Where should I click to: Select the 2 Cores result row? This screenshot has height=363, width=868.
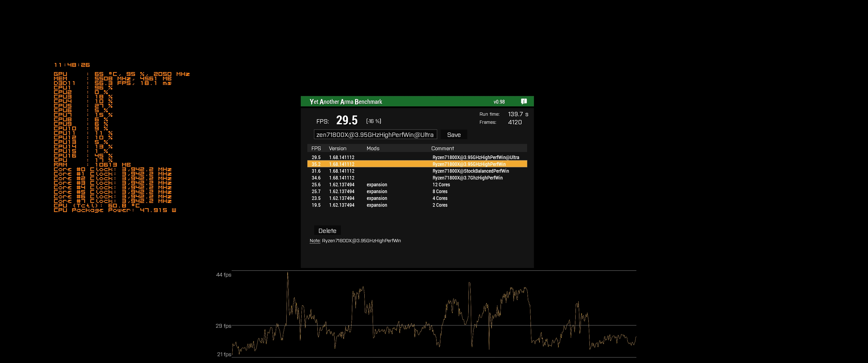coord(417,205)
